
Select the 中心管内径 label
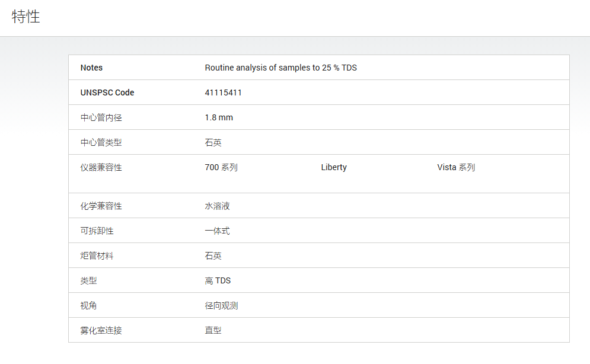point(101,117)
